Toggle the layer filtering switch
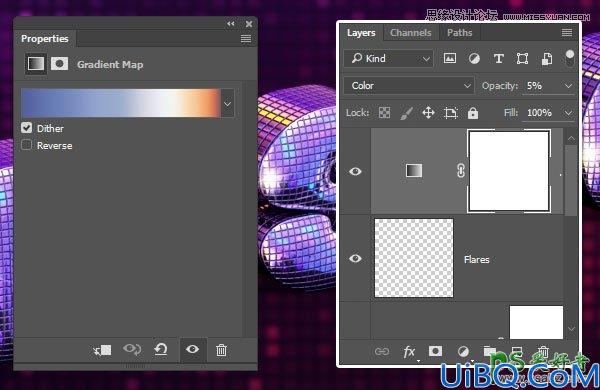 click(570, 59)
